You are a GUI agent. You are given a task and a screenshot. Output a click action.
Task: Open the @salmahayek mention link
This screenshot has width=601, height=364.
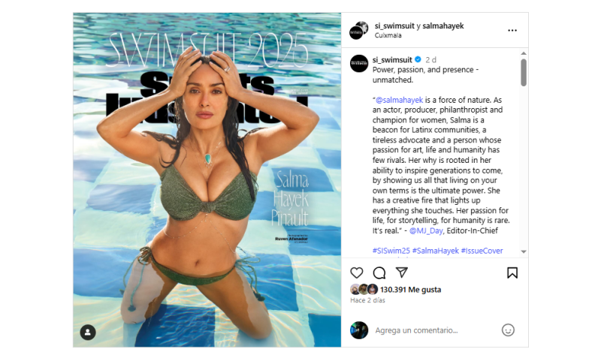coord(399,100)
